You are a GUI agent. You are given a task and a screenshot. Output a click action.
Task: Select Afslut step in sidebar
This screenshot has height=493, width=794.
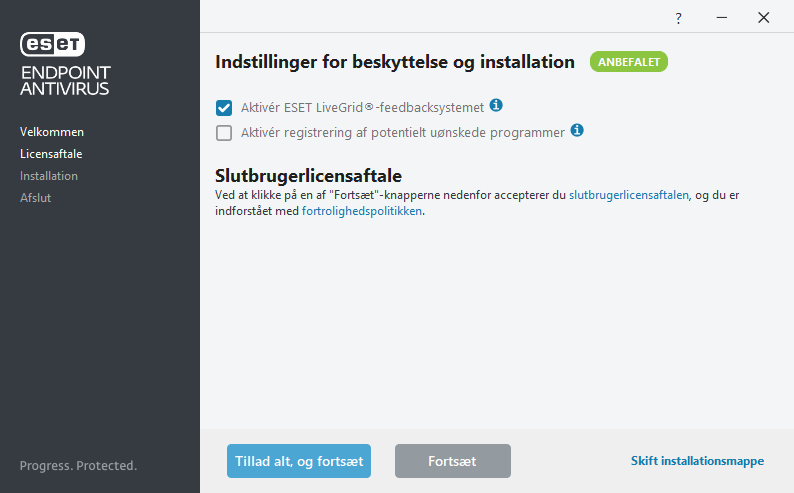coord(36,198)
